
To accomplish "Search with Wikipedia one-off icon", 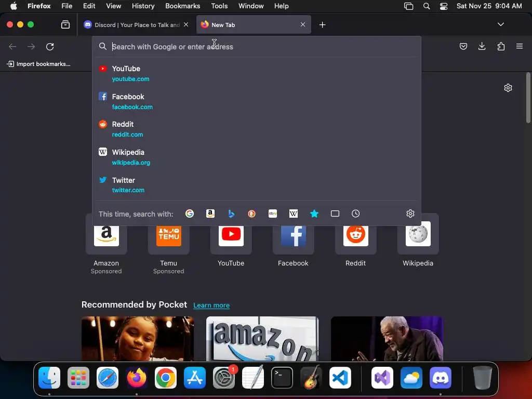I will point(294,214).
